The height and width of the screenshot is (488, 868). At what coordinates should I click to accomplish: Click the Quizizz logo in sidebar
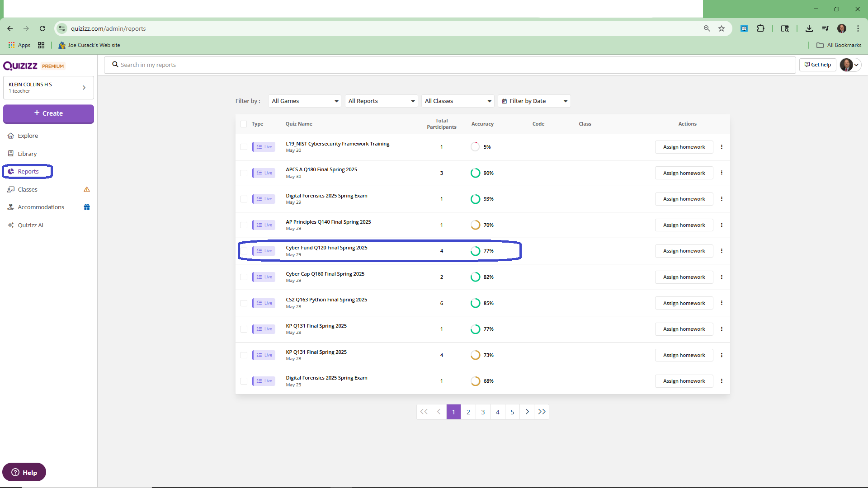(x=20, y=66)
